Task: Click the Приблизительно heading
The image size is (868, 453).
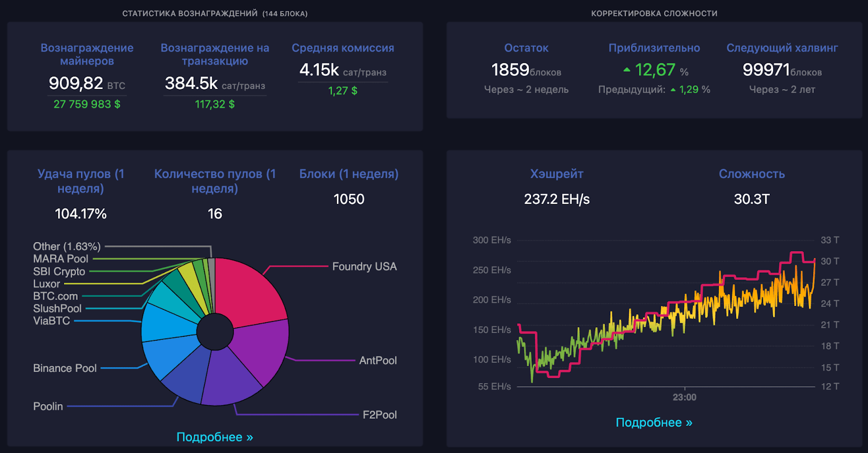Action: [x=654, y=48]
